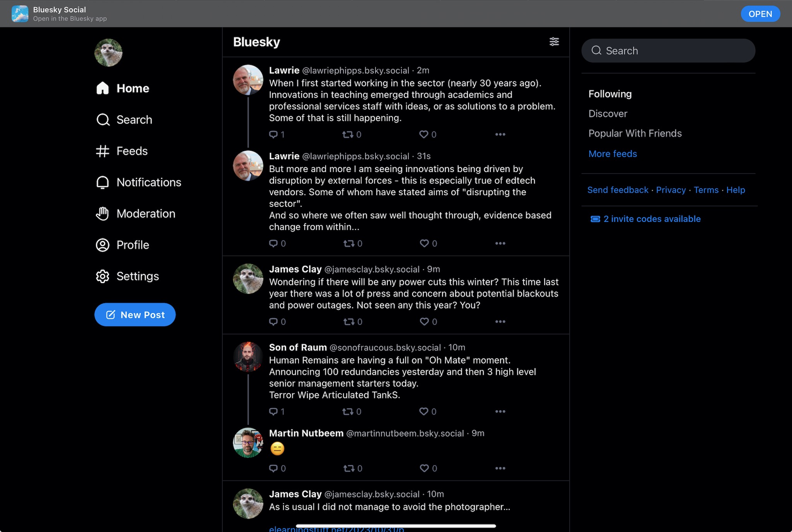
Task: Open Settings gear in sidebar
Action: (102, 276)
